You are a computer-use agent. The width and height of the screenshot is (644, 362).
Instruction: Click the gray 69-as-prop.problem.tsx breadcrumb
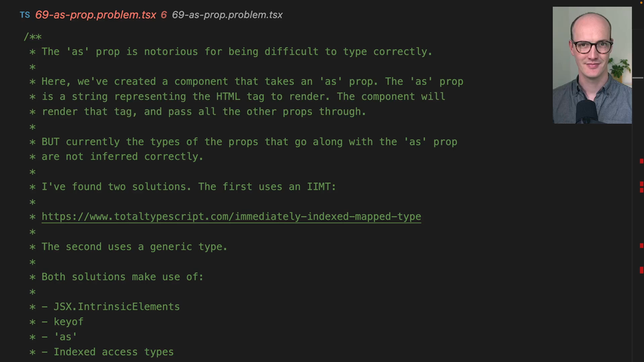coord(227,15)
